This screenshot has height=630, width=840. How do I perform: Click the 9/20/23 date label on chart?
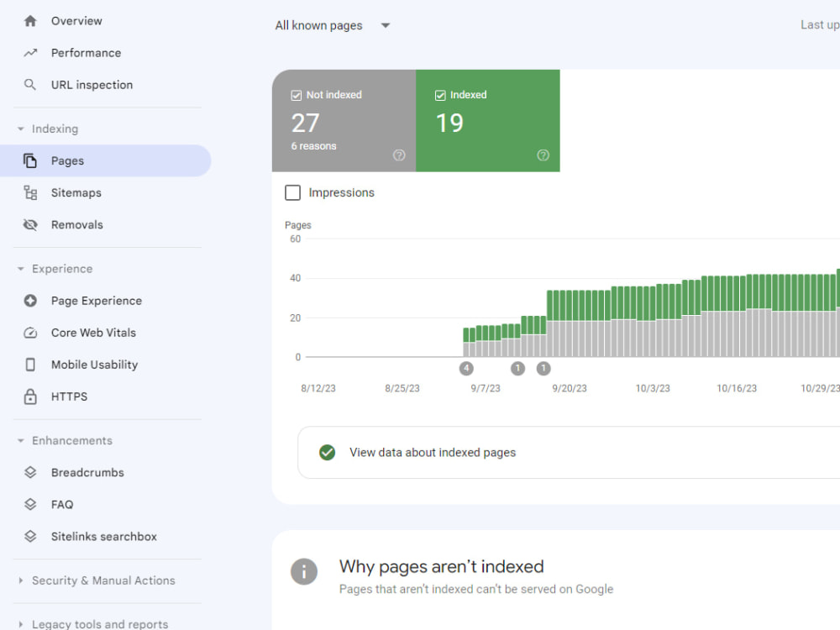click(570, 388)
